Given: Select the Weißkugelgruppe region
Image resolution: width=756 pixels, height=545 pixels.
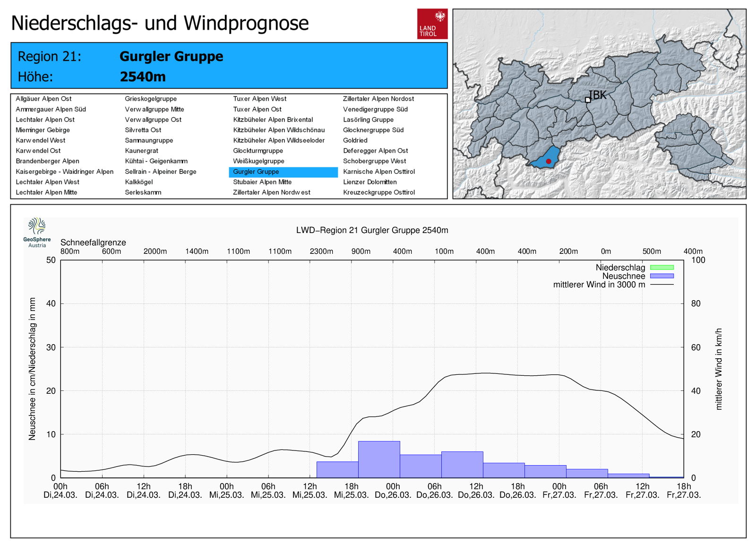Looking at the screenshot, I should 258,161.
